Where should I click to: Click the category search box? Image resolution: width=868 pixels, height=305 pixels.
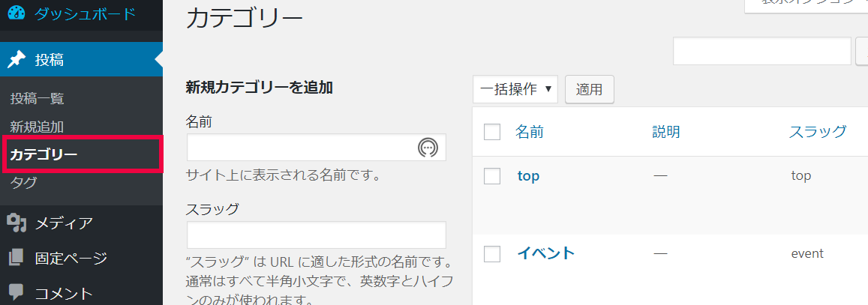tap(761, 52)
